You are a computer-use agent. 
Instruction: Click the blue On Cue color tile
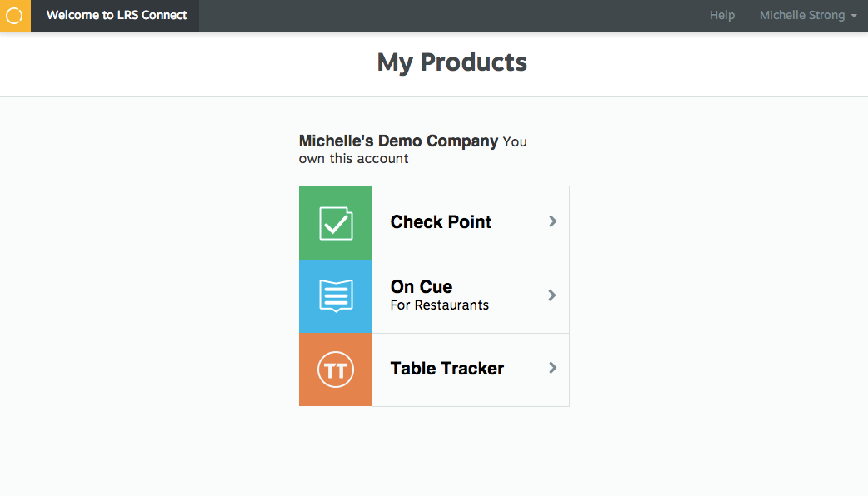tap(336, 296)
